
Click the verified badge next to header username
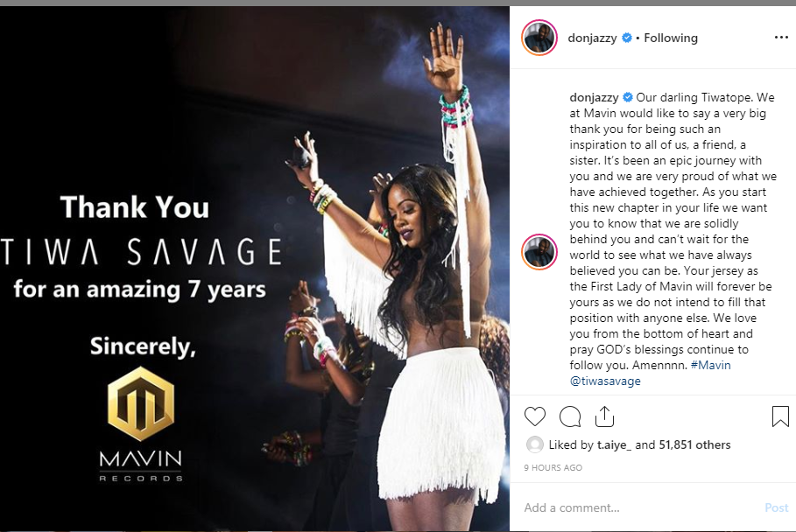coord(627,38)
